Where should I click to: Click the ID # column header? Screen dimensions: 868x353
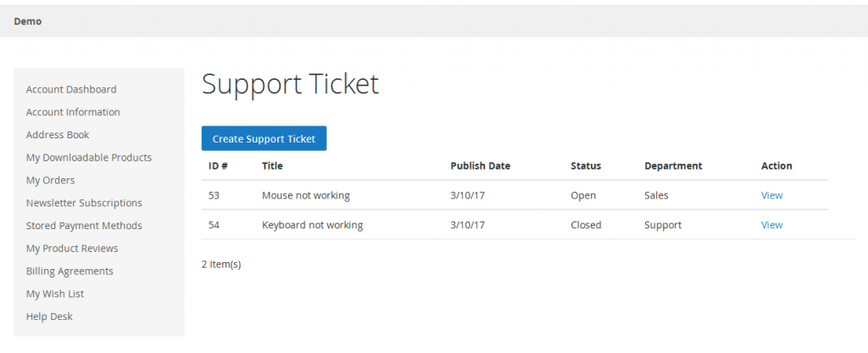tap(218, 165)
